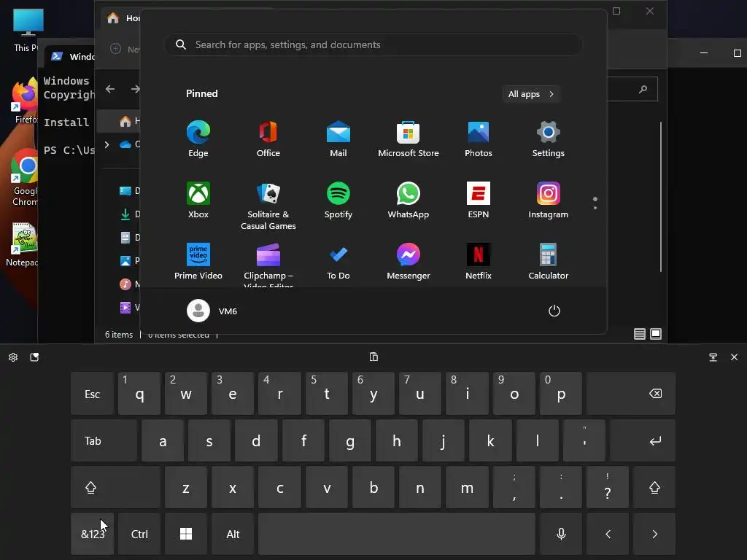Open the Calculator app
The width and height of the screenshot is (747, 560).
click(x=549, y=262)
